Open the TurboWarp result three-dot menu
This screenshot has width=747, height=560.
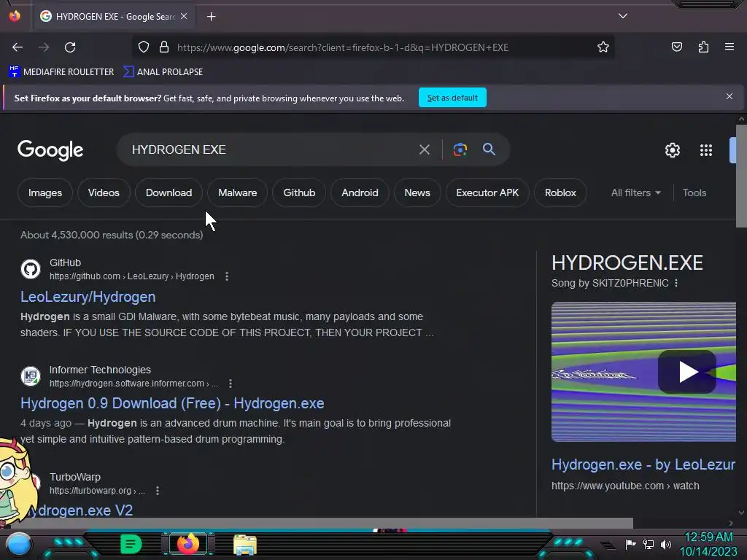coord(158,491)
